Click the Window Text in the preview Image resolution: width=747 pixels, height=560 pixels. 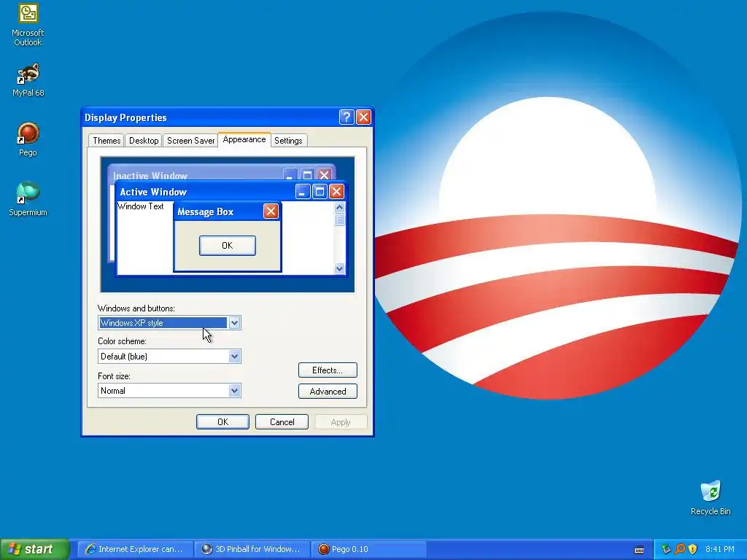pyautogui.click(x=141, y=206)
